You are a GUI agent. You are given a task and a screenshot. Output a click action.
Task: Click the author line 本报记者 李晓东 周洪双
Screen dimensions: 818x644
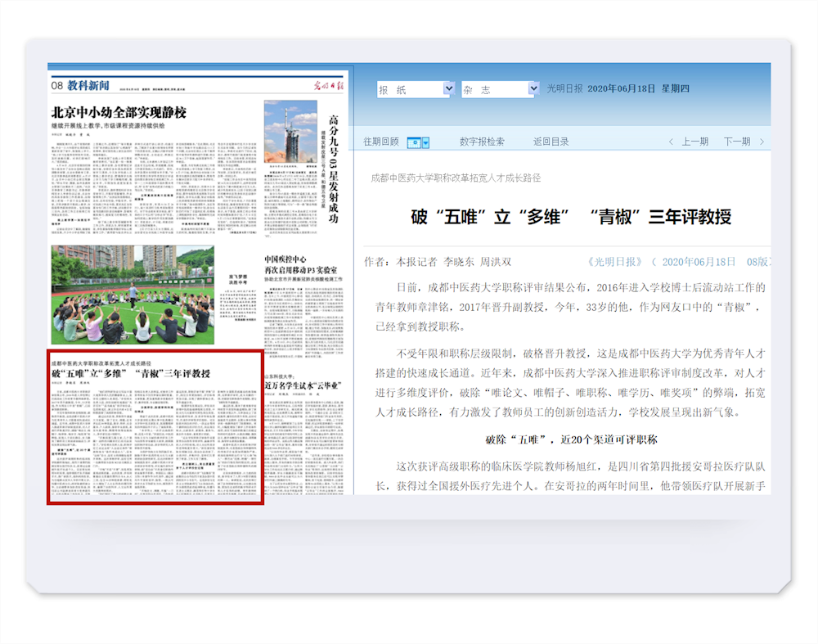pyautogui.click(x=453, y=262)
